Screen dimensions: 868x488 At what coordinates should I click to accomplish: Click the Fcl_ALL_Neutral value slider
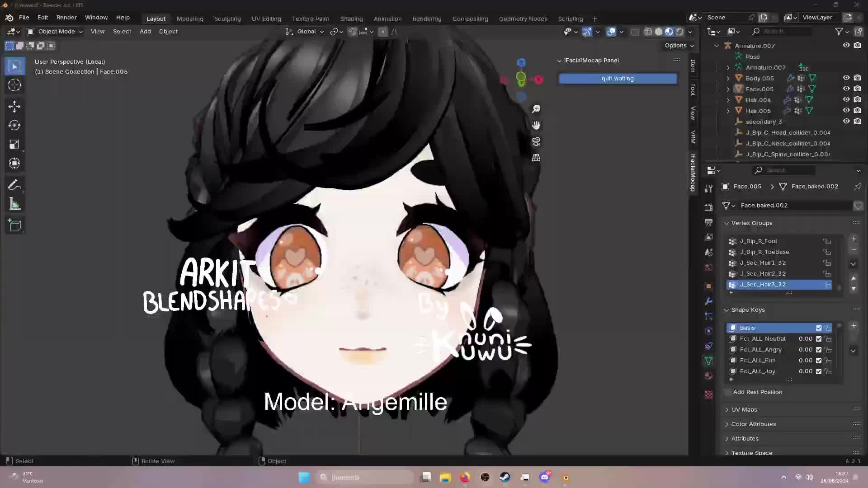805,338
